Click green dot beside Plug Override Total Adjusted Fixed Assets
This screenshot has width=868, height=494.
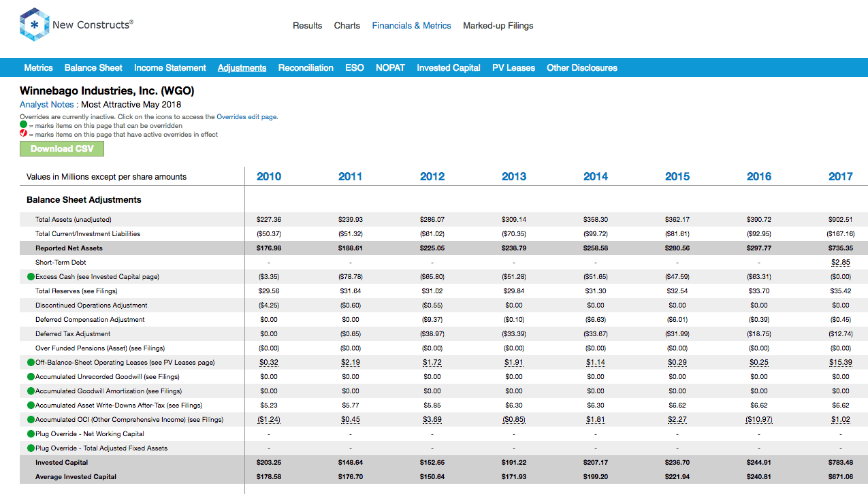(31, 448)
